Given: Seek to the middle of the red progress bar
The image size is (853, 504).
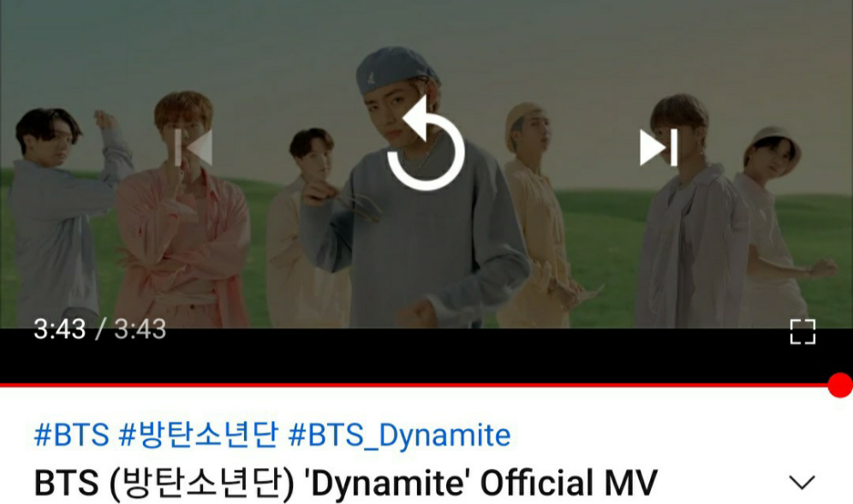Looking at the screenshot, I should 420,385.
